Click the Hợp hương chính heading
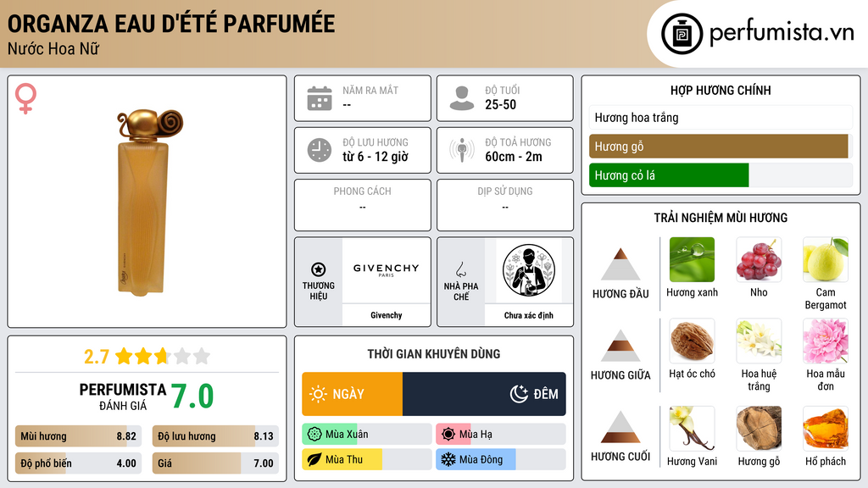868x488 pixels. (721, 90)
